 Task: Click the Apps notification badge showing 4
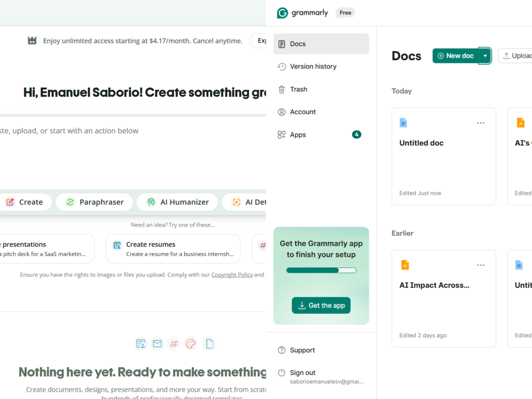[356, 135]
